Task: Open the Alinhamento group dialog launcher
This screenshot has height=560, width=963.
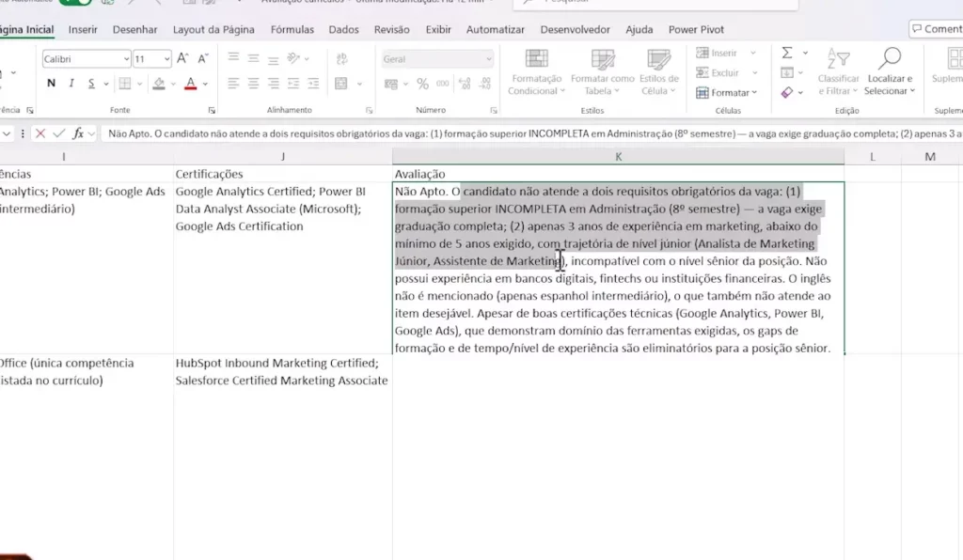Action: (369, 111)
